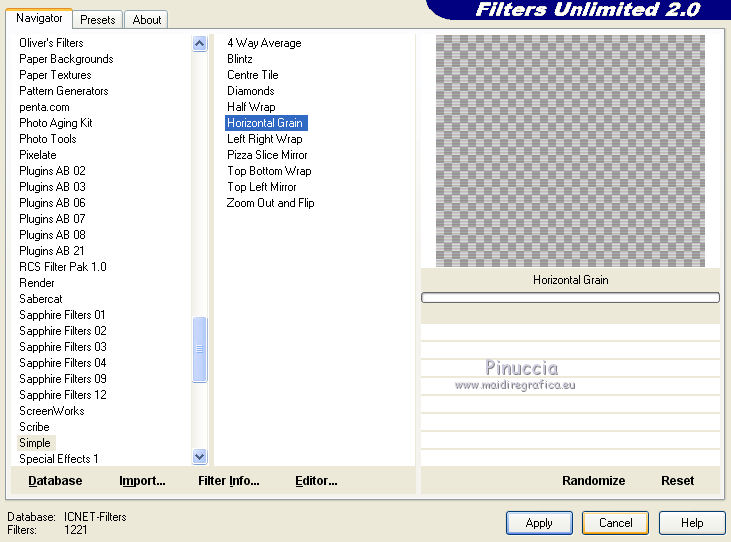Select the Navigator tab

39,18
